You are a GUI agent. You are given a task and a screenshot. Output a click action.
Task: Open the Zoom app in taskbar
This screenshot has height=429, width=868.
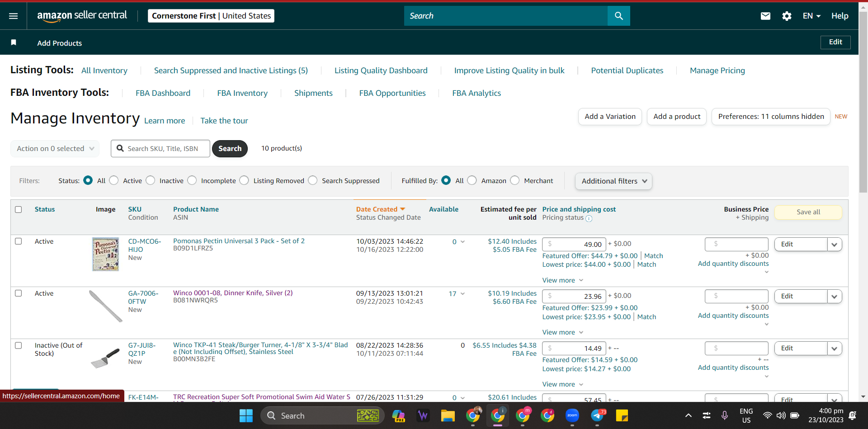tap(572, 415)
